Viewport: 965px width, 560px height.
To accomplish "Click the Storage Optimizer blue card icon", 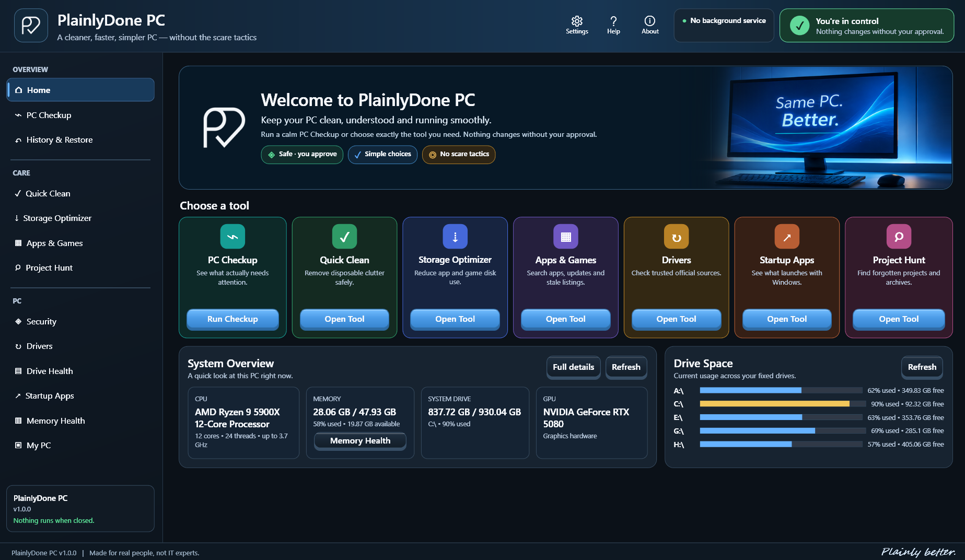I will (x=455, y=237).
